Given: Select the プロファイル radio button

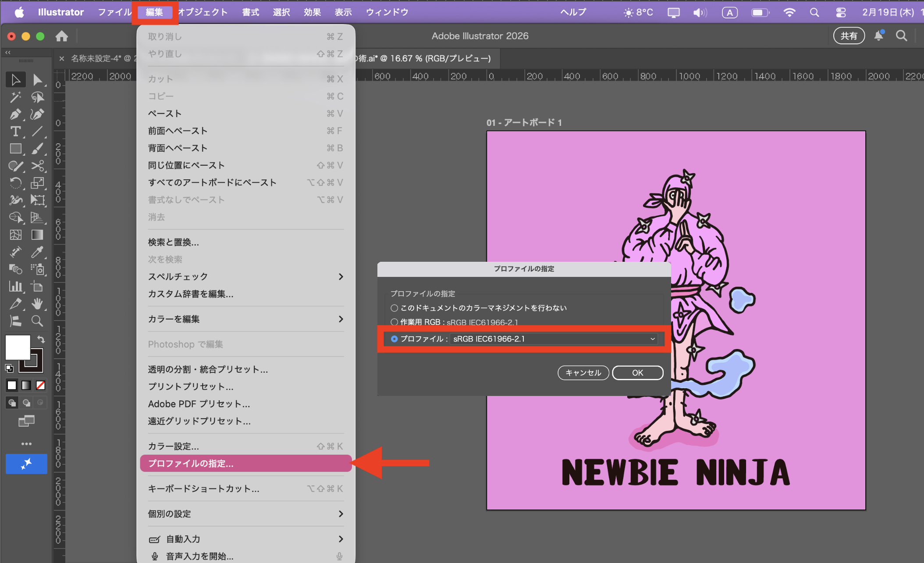Looking at the screenshot, I should tap(394, 339).
